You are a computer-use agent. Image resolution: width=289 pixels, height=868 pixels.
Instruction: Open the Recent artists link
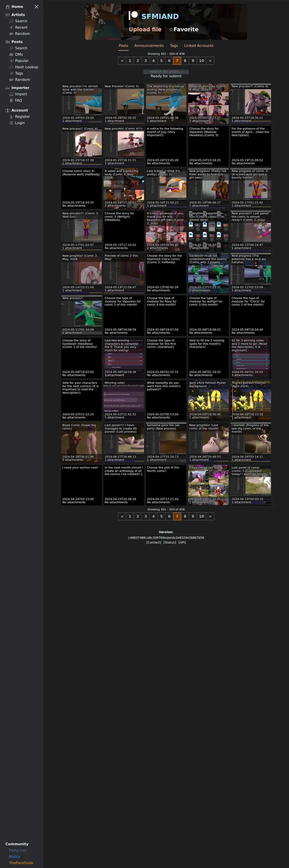pos(21,28)
